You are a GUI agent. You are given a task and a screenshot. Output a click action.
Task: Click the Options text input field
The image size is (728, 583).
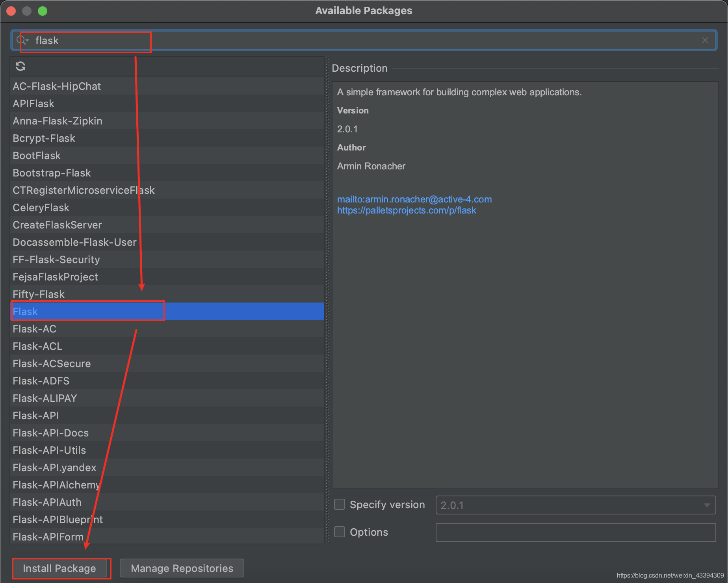point(576,533)
